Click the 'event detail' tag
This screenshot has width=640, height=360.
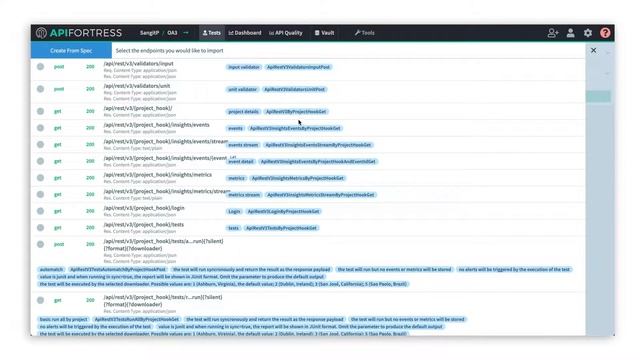coord(241,162)
